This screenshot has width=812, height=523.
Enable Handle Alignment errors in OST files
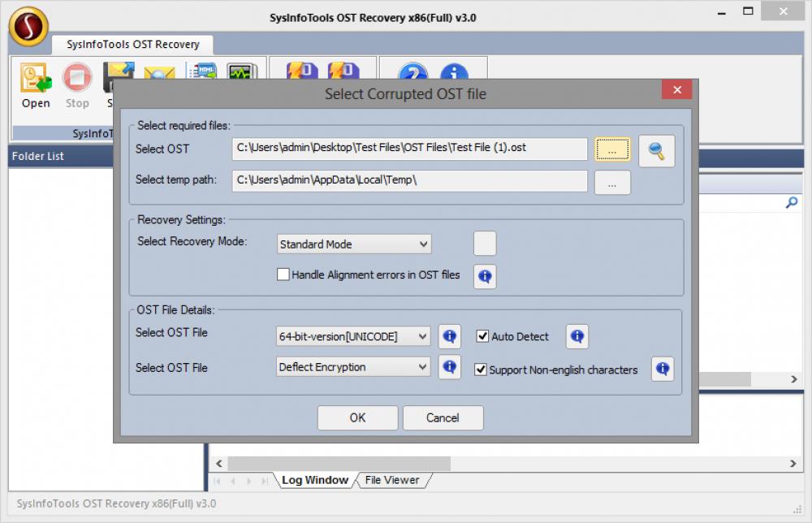pos(283,274)
